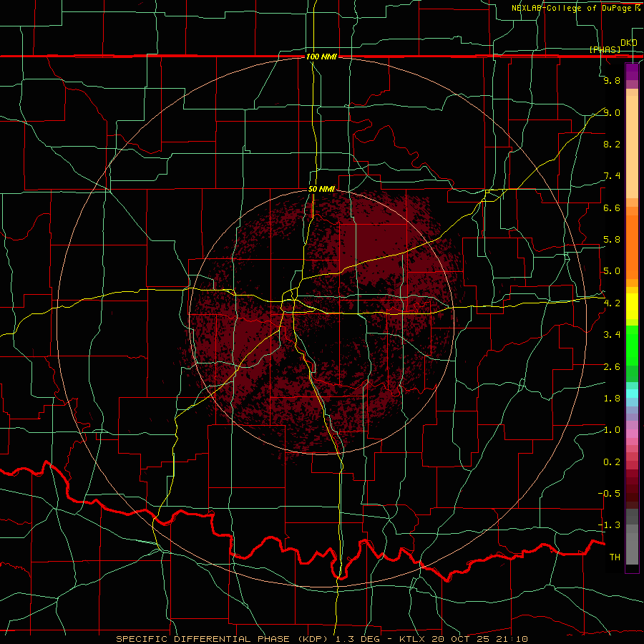Click the 5.8 scale value

pos(612,240)
